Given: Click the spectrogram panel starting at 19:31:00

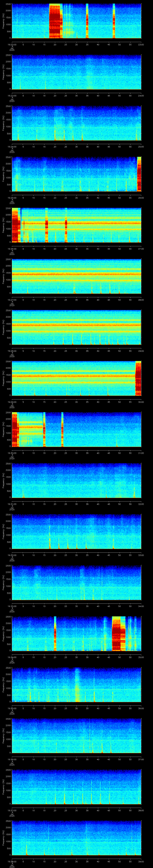Looking at the screenshot, I should pos(76,481).
